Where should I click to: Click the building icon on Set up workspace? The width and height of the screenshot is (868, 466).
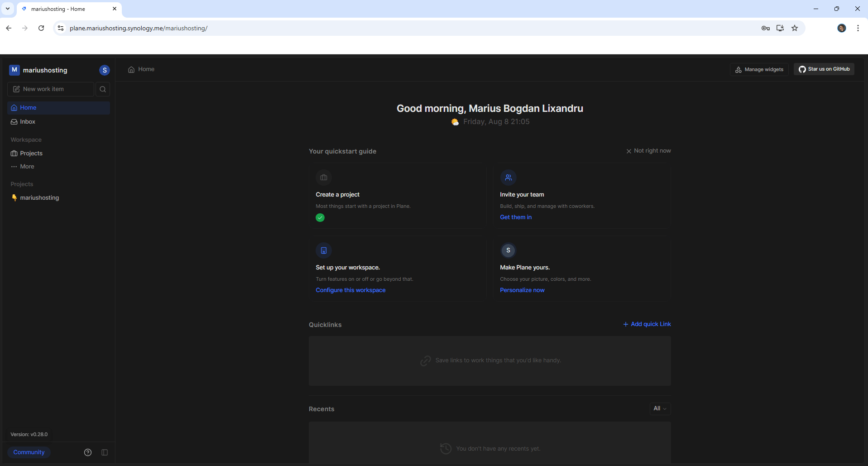(x=324, y=250)
